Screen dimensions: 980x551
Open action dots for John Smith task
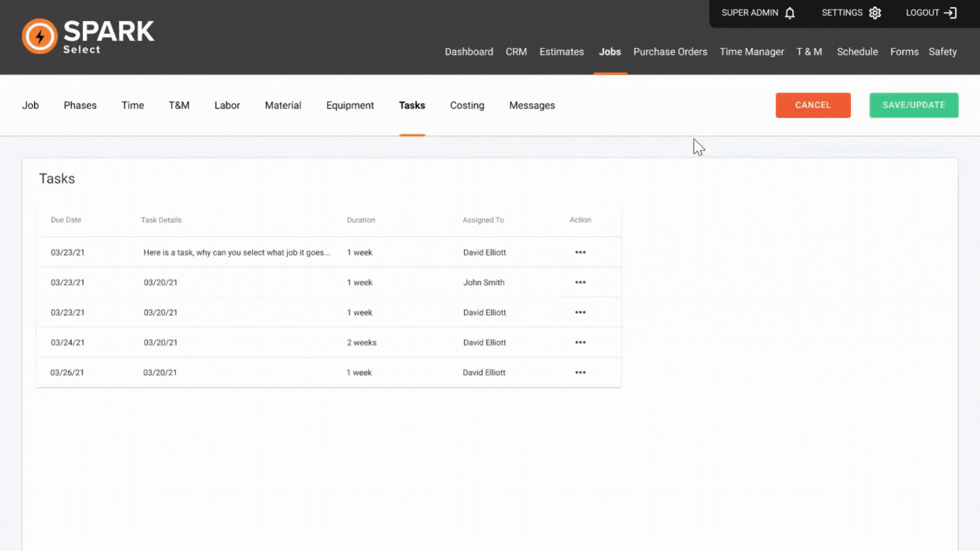pyautogui.click(x=580, y=282)
